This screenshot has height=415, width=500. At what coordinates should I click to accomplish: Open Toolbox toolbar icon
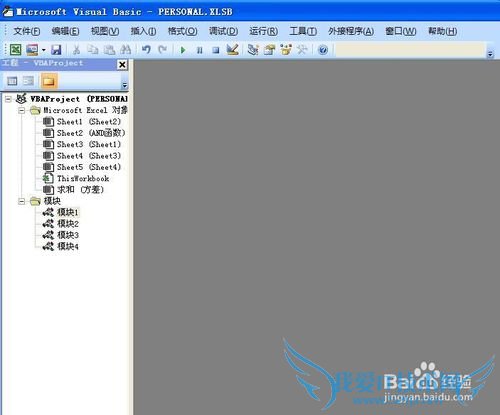[302, 50]
